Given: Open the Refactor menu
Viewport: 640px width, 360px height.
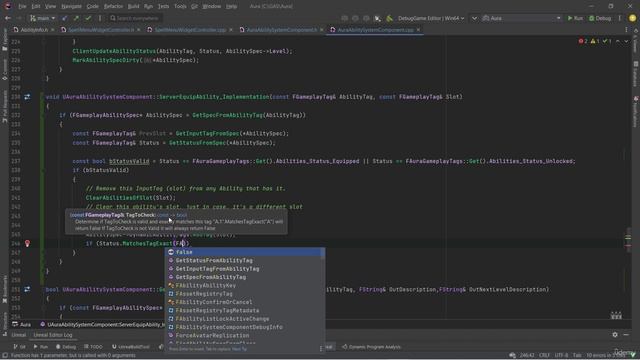Looking at the screenshot, I should coord(113,7).
